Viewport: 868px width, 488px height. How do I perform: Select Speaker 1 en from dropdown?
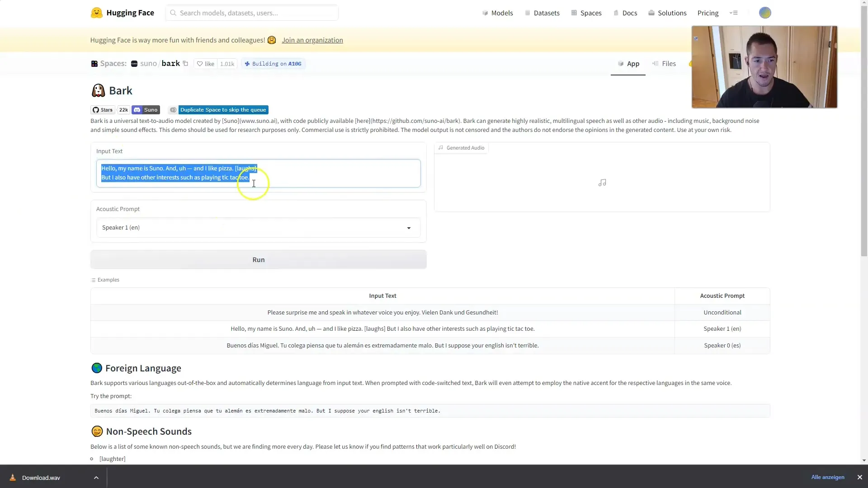tap(258, 227)
